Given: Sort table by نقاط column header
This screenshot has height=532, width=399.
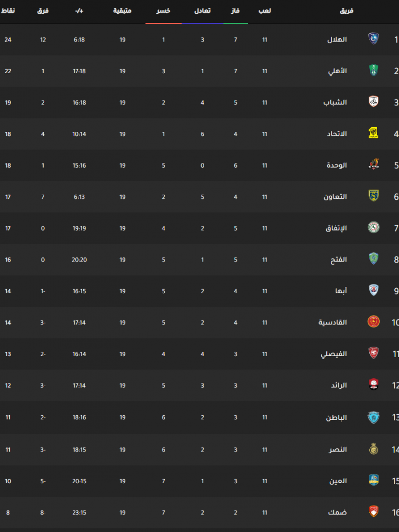Looking at the screenshot, I should [x=7, y=11].
